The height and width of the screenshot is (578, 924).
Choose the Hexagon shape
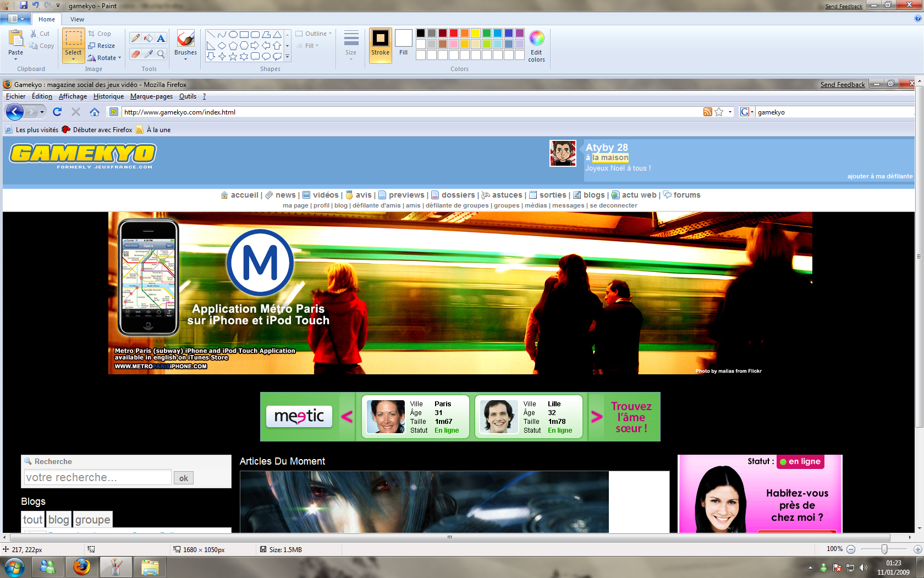click(x=244, y=45)
